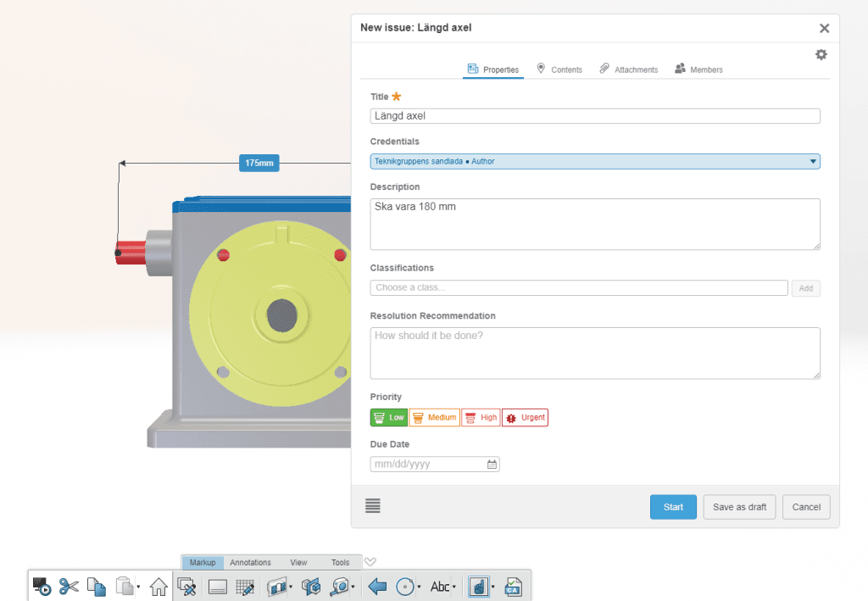The height and width of the screenshot is (601, 868).
Task: Set priority to High
Action: (x=480, y=417)
